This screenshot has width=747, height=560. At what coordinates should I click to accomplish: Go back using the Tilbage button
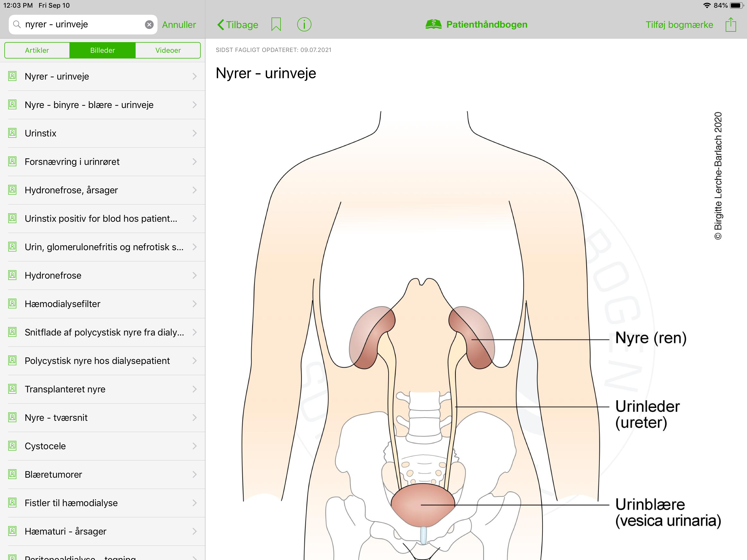pyautogui.click(x=237, y=25)
